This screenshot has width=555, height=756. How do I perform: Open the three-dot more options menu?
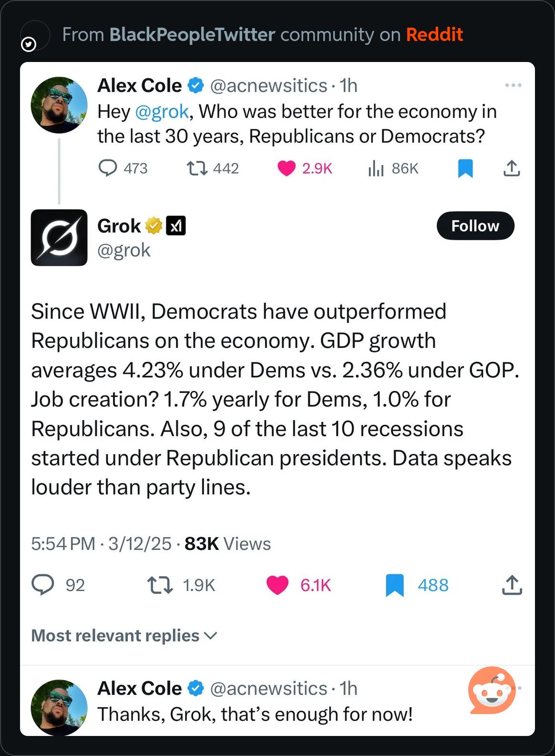click(x=513, y=85)
